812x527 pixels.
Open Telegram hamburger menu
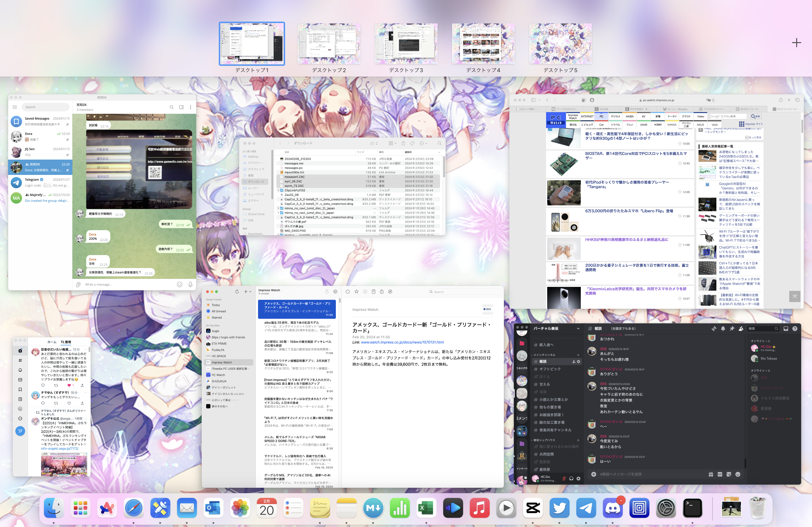coord(15,107)
